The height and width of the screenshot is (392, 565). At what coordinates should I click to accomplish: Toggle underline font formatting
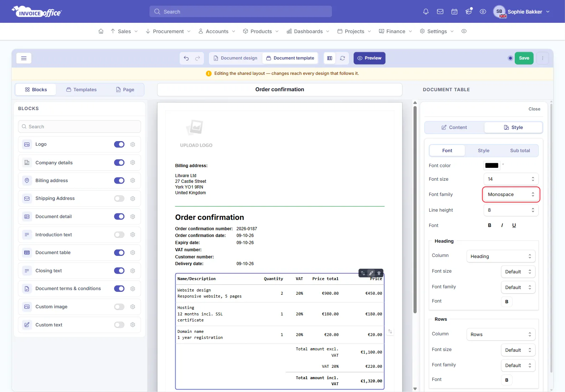514,225
